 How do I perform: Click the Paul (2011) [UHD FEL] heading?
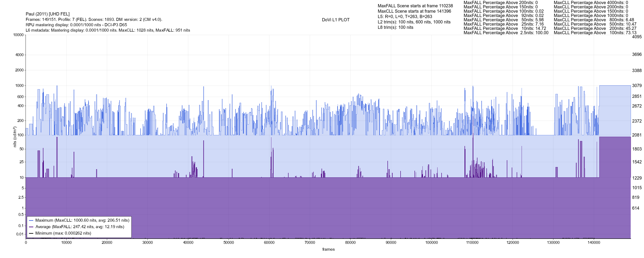coord(47,14)
